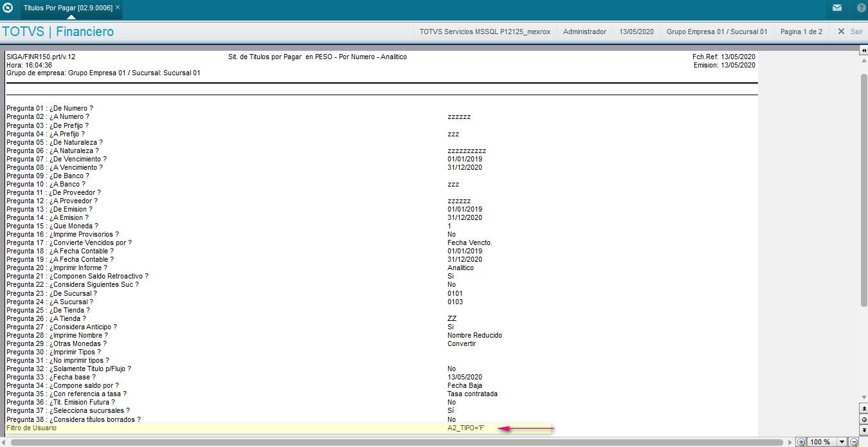
Task: Click the 0103 sucursal value
Action: (x=455, y=302)
